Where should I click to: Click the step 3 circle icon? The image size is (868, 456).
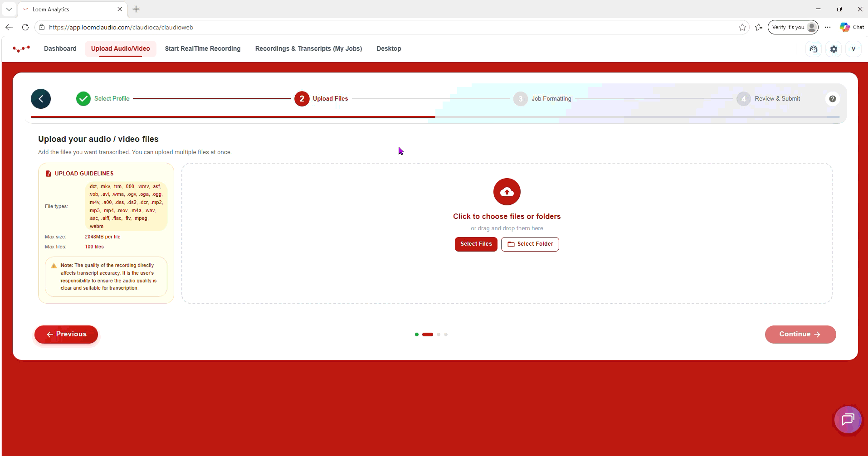pos(521,99)
